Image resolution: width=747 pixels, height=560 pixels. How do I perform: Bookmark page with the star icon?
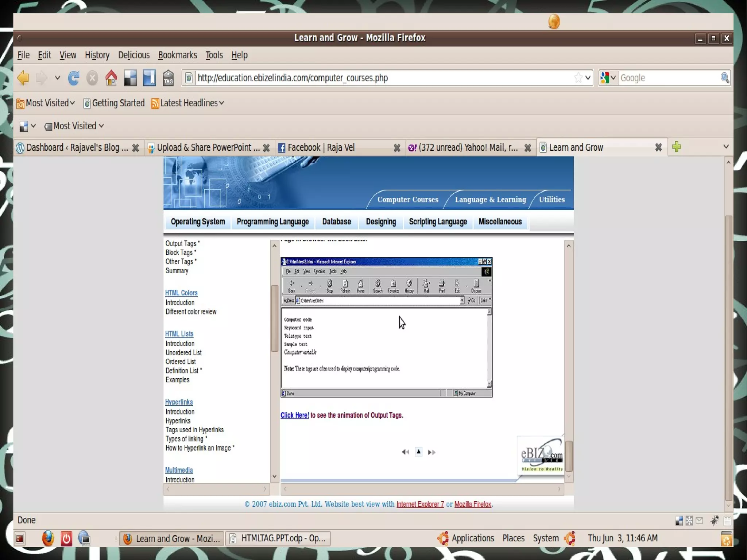pos(578,78)
